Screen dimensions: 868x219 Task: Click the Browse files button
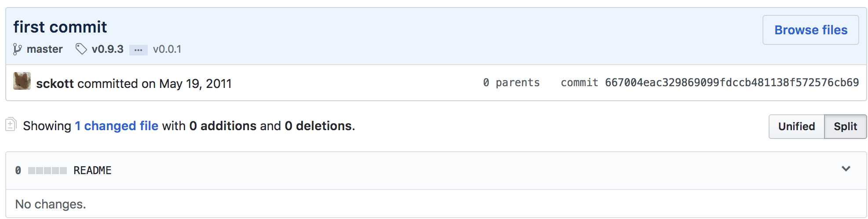click(x=810, y=30)
